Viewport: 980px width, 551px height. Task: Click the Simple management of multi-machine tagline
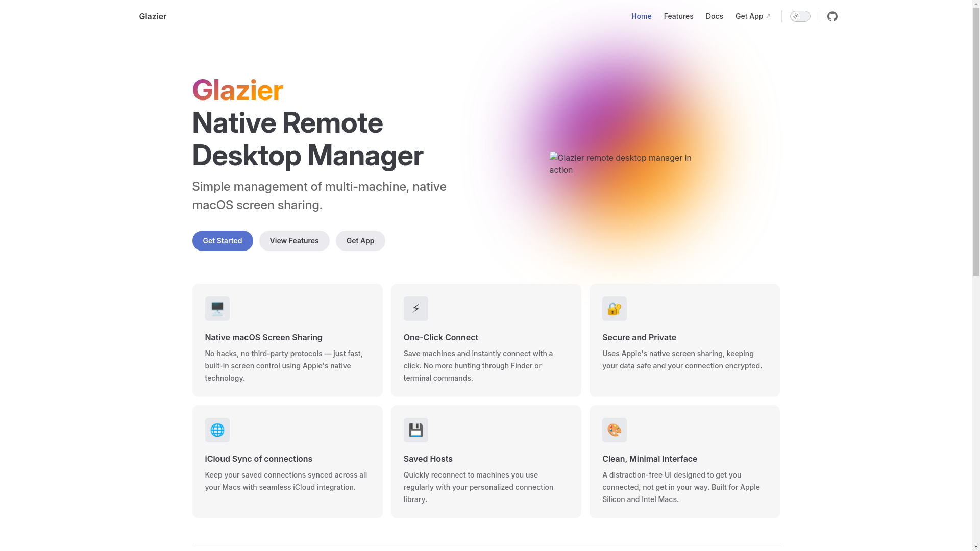click(x=319, y=195)
